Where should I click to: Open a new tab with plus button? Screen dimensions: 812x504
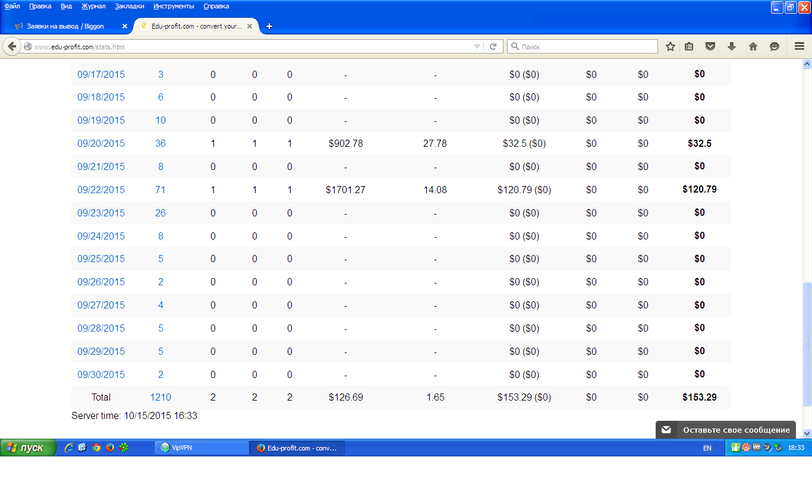coord(269,26)
